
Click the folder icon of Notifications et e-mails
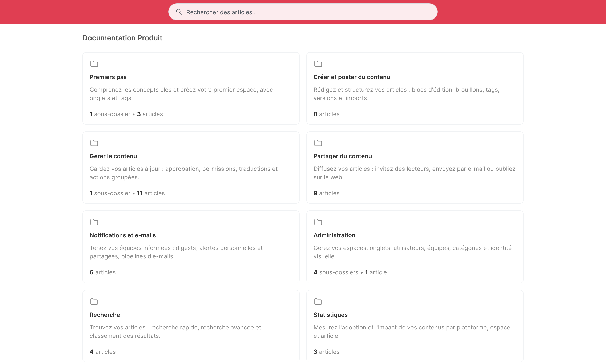pyautogui.click(x=94, y=222)
